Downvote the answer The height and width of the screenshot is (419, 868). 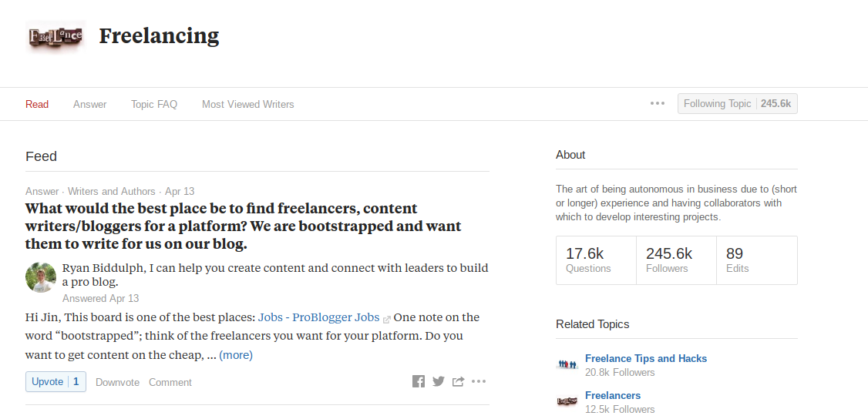coord(117,383)
